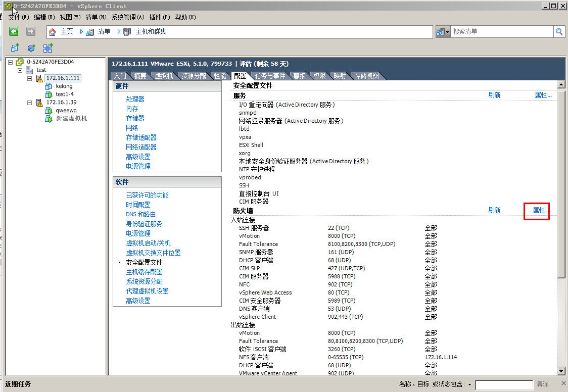
Task: Click the inventory icon beside 清单
Action: coord(90,32)
